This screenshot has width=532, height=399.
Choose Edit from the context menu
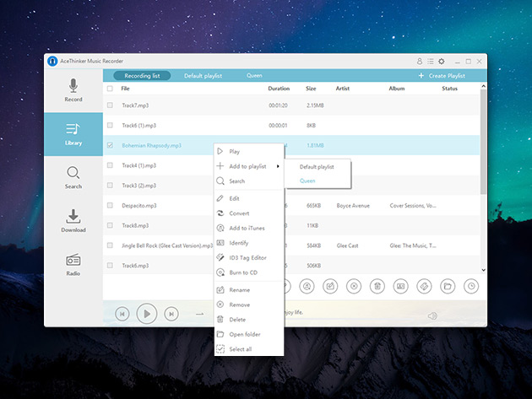[249, 198]
